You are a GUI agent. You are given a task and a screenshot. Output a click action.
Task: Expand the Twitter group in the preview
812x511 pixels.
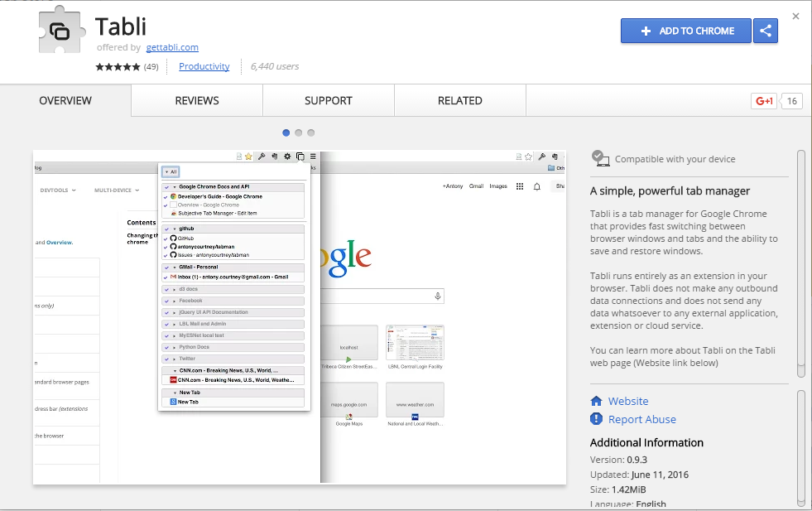tap(174, 359)
